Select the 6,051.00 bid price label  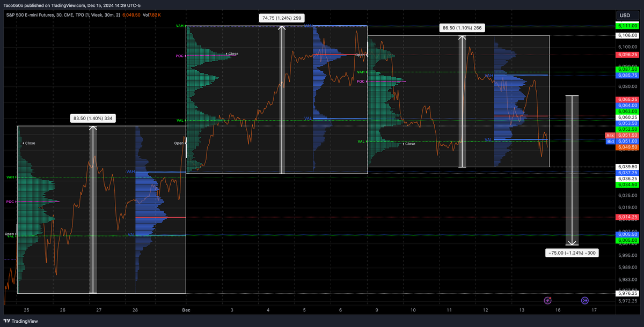point(627,142)
